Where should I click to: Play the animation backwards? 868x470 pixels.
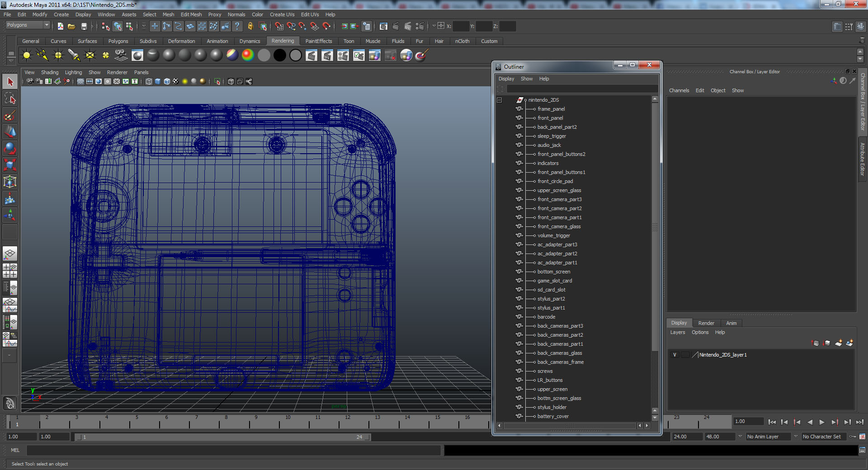pos(810,422)
